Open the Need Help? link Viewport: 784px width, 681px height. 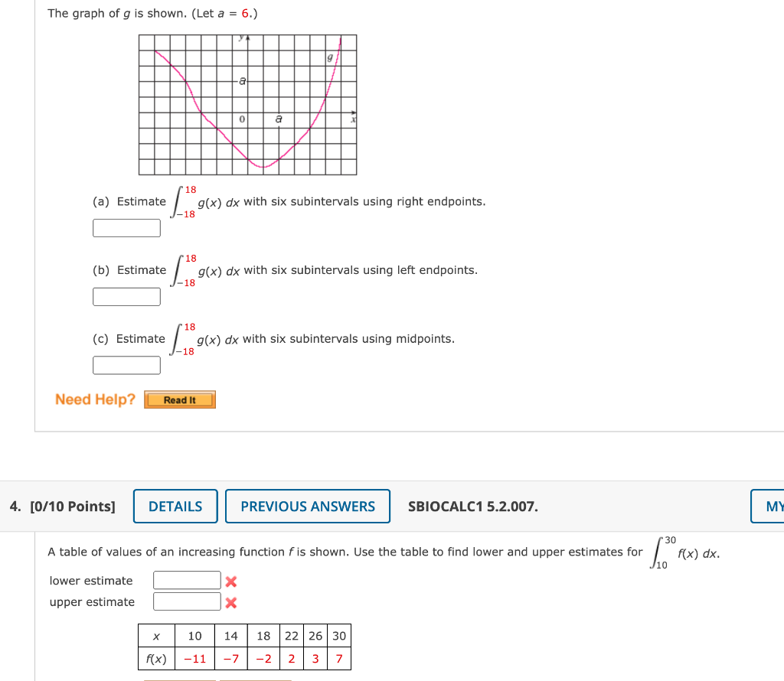[x=94, y=399]
